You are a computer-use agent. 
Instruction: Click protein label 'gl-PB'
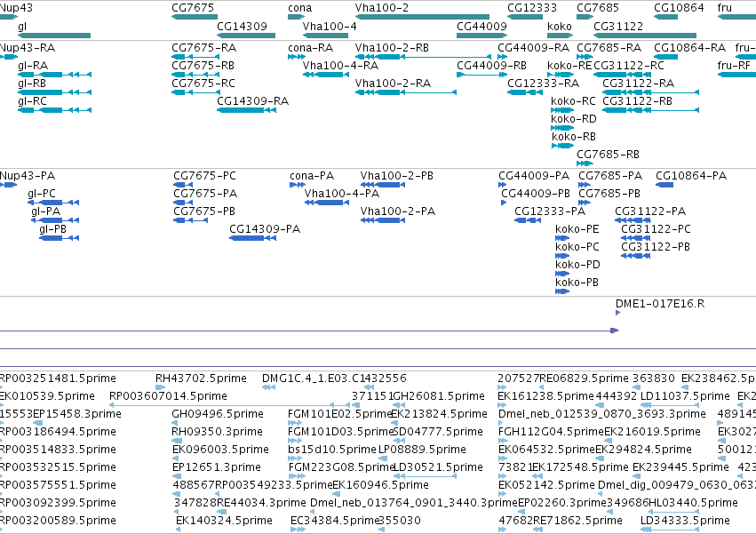point(52,229)
